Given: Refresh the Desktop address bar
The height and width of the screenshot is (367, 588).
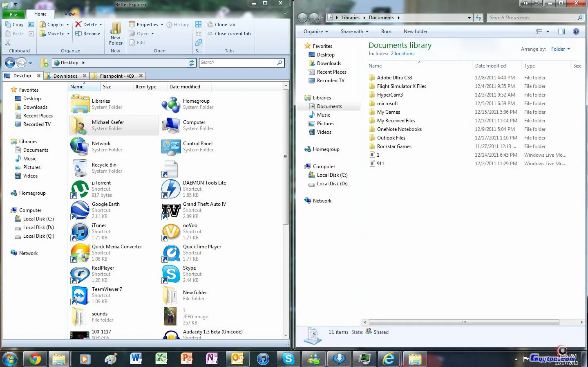Looking at the screenshot, I should (x=191, y=63).
